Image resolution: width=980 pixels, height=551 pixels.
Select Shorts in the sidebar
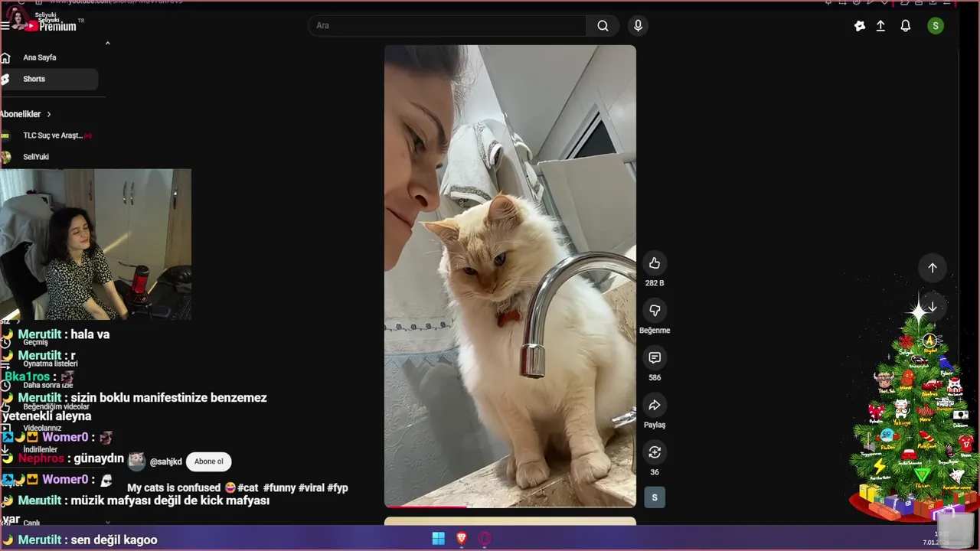49,79
